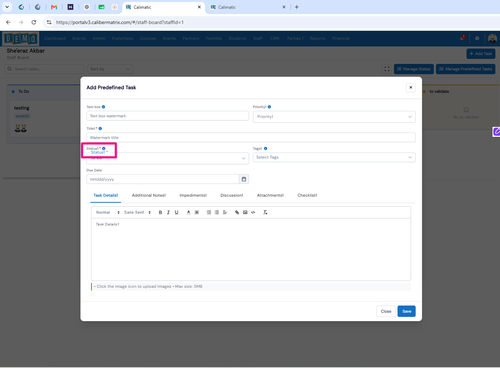Click the image upload icon
Screen dimensions: 500x368
point(245,212)
